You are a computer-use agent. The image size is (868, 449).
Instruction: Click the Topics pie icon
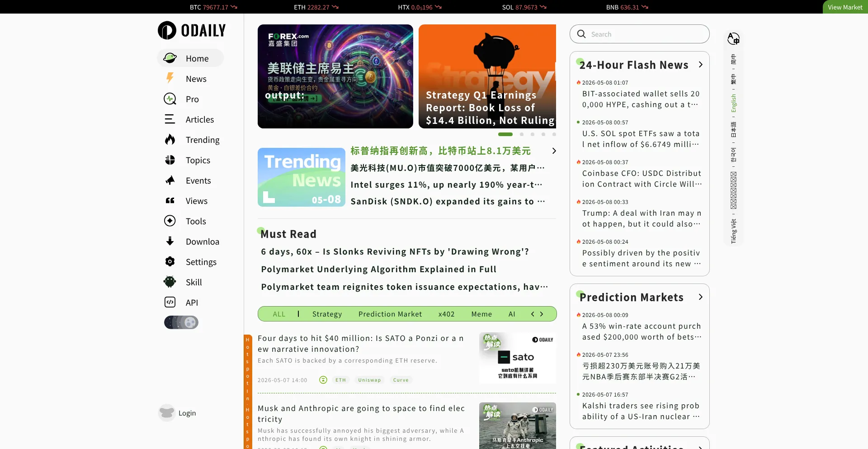point(170,160)
